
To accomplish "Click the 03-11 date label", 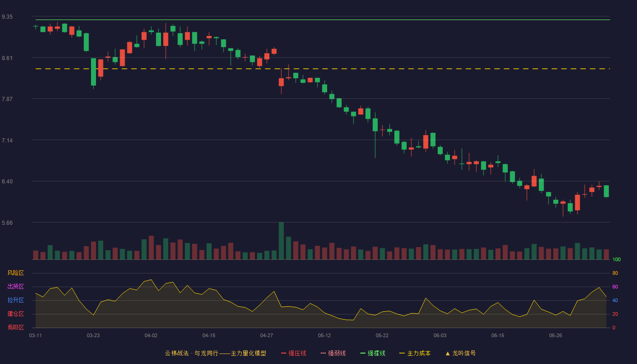I will tap(35, 335).
